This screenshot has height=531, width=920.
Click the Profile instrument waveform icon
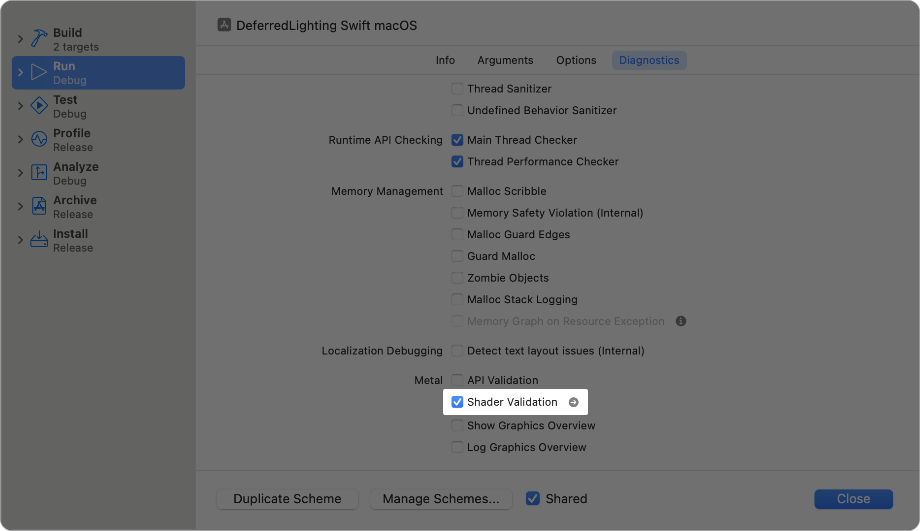[x=39, y=139]
